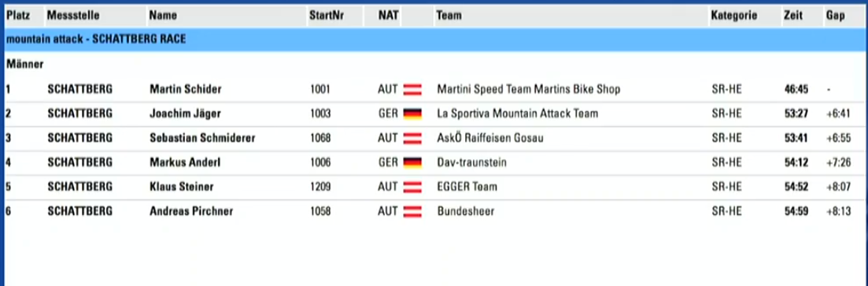Sort by the Platz column header
Viewport: 868px width, 286px height.
point(18,16)
